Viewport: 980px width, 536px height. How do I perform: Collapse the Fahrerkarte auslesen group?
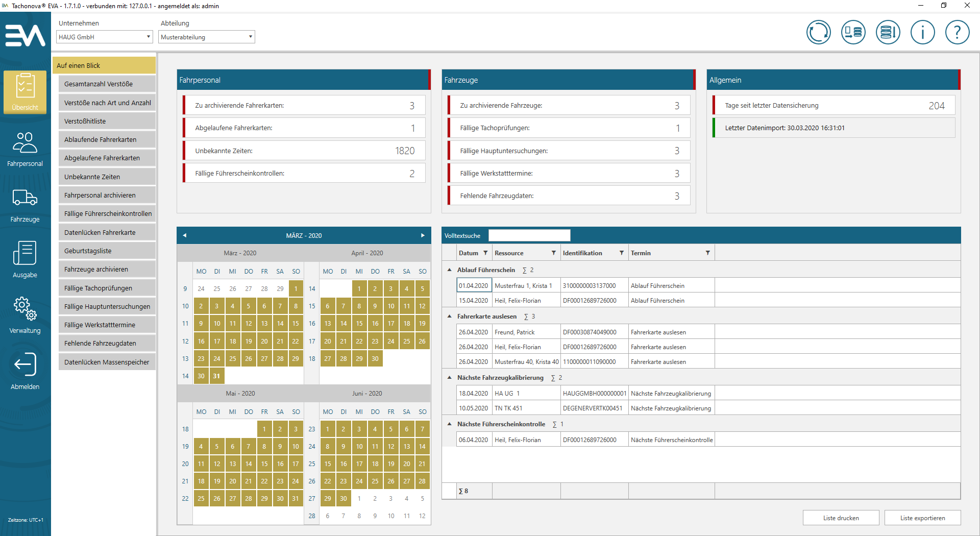click(x=450, y=316)
